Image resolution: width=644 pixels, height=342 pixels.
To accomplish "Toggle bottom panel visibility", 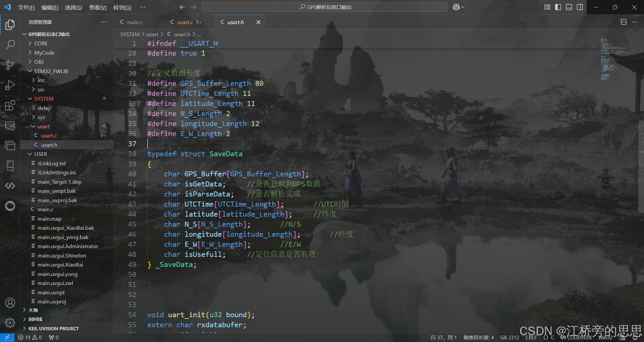I will point(569,7).
